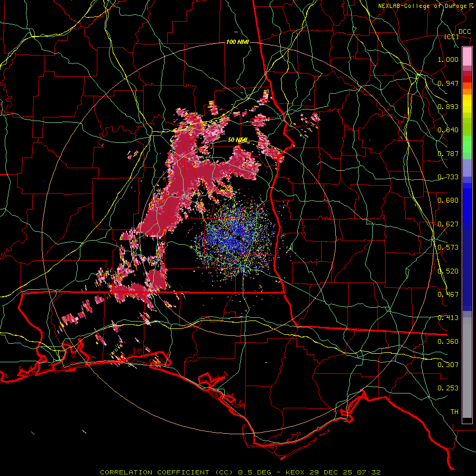Click the 0.787 scale value
476x476 pixels.
pos(448,153)
